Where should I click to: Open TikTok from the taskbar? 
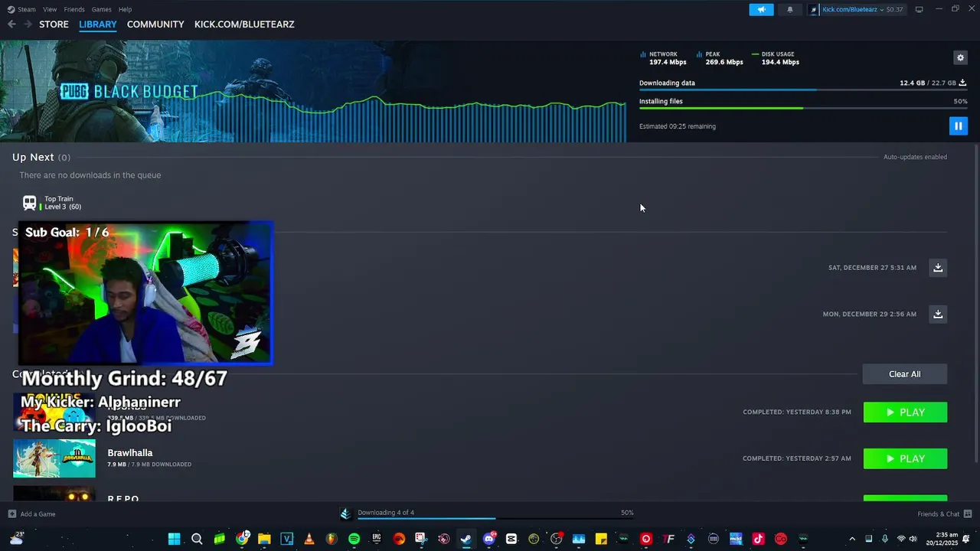[758, 539]
